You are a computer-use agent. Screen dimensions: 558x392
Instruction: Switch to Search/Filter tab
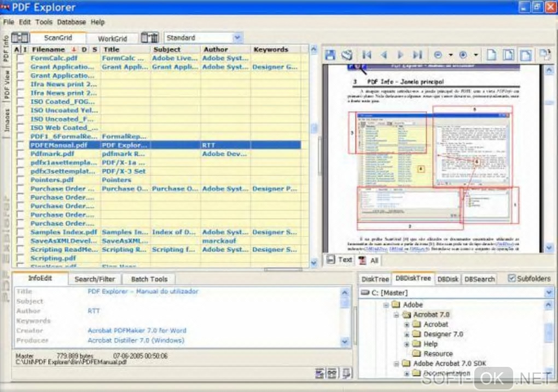coord(95,279)
